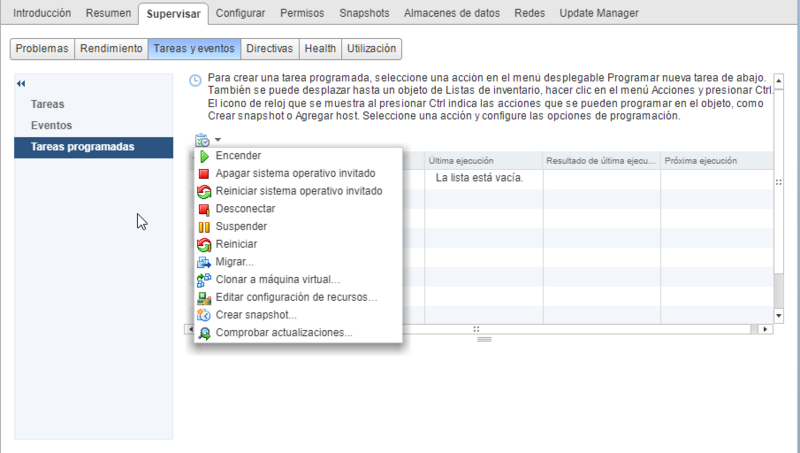This screenshot has width=800, height=453.
Task: Select Tareas in the left sidebar
Action: [x=48, y=103]
